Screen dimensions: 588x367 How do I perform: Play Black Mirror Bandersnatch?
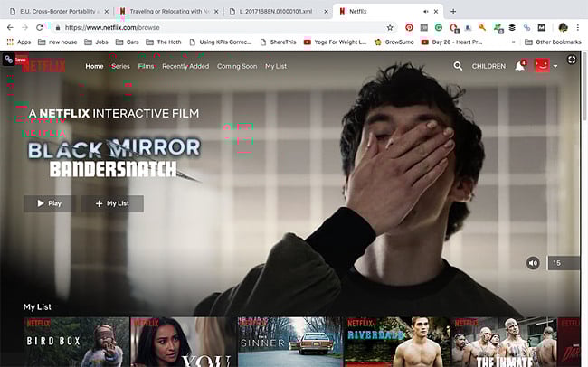coord(50,203)
